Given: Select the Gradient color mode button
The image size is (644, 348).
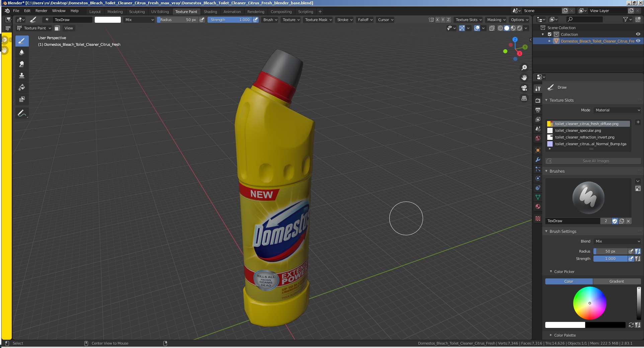Looking at the screenshot, I should click(617, 281).
